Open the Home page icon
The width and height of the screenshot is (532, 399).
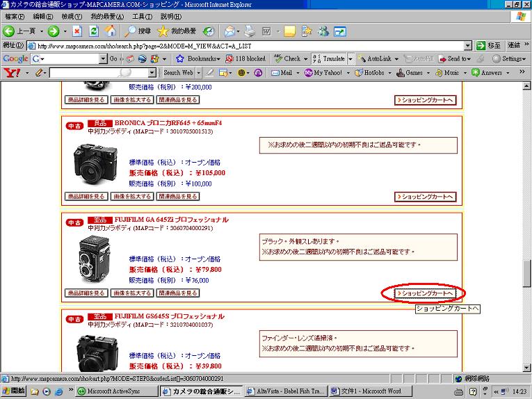110,31
